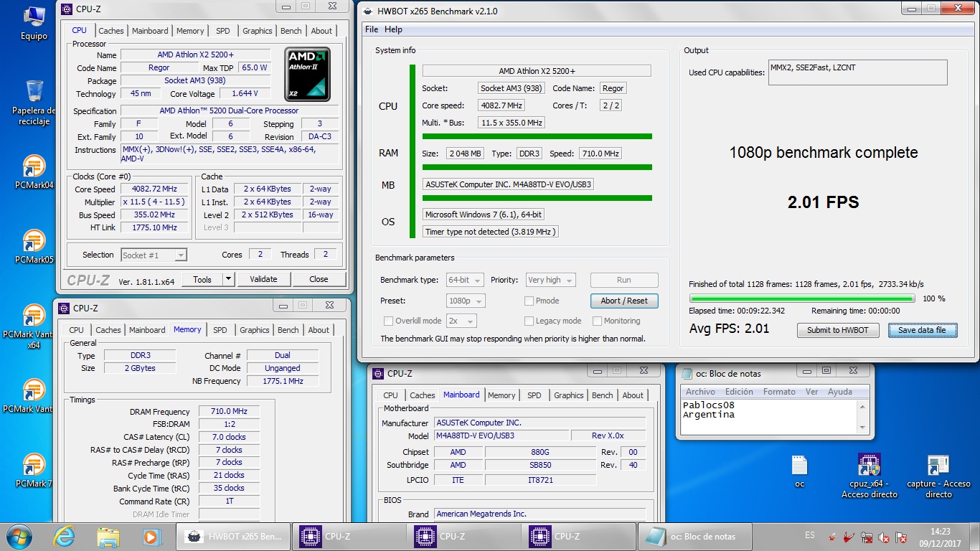Click the HWBOT x265 window title icon

coord(369,11)
